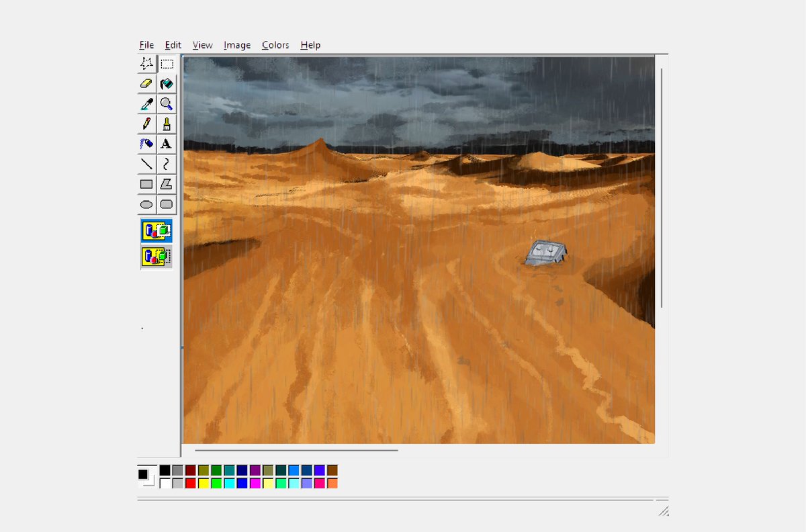Open the Colors menu
806x532 pixels.
click(275, 45)
